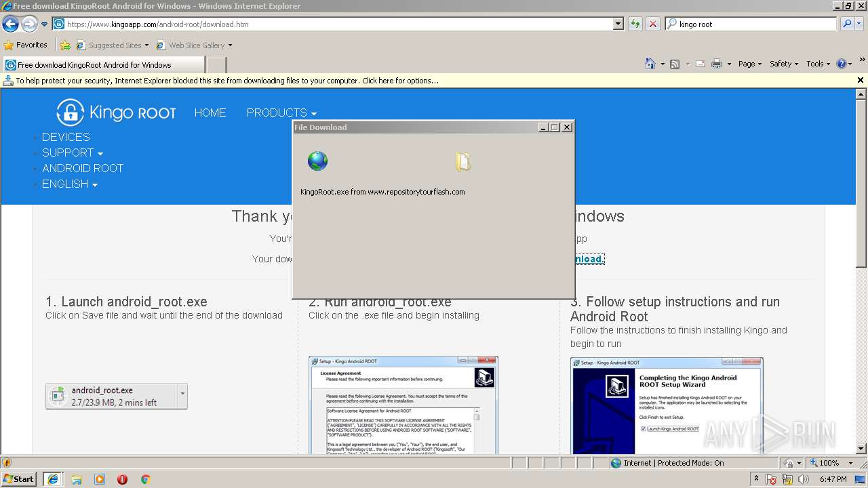Open the Suggested Sites link
Image resolution: width=868 pixels, height=488 pixels.
pos(112,45)
